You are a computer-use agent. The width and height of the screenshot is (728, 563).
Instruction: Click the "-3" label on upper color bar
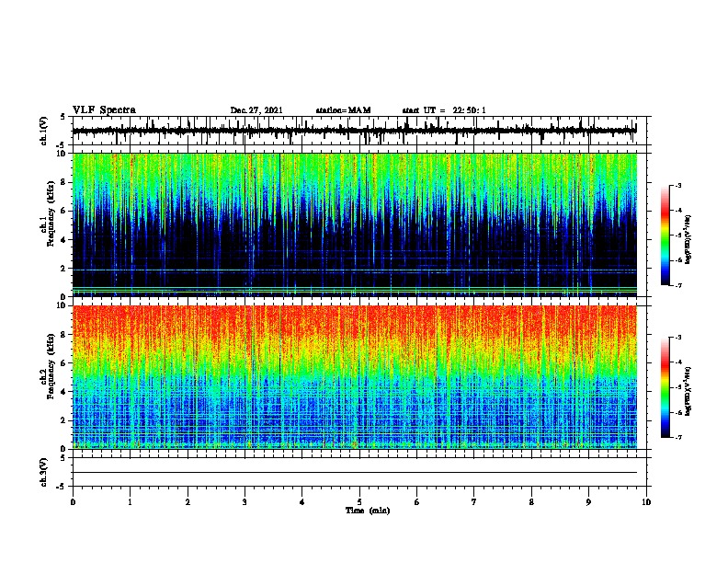point(678,185)
